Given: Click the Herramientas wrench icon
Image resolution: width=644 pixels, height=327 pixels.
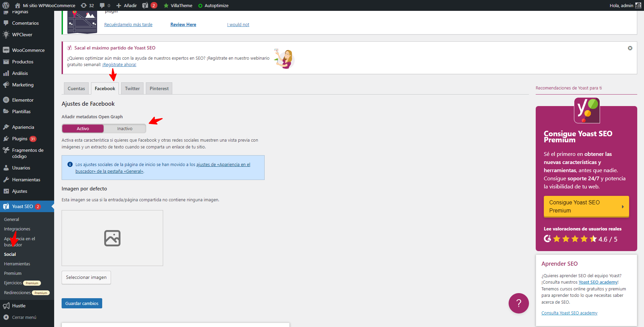Looking at the screenshot, I should (x=6, y=180).
